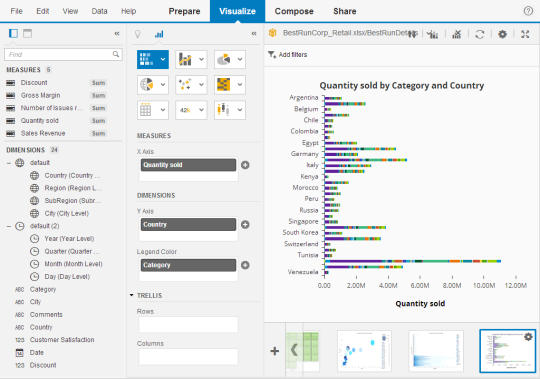This screenshot has width=540, height=379.
Task: Open the Edit menu
Action: point(43,11)
